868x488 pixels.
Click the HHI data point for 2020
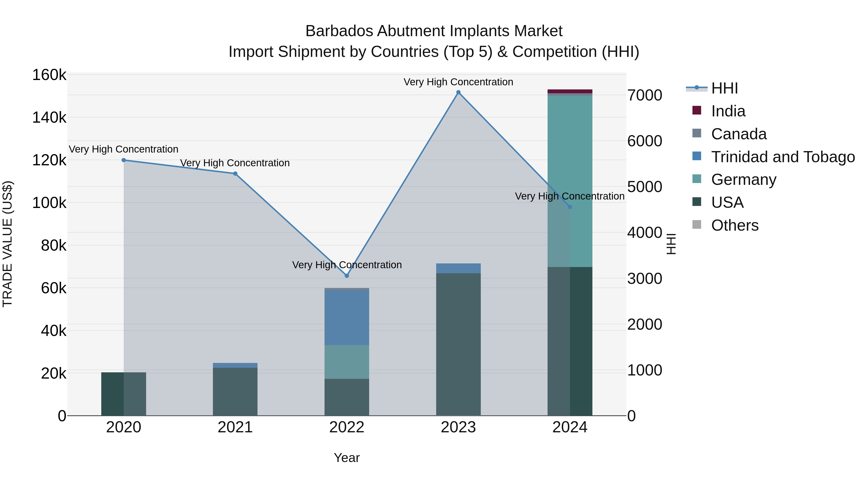[x=124, y=160]
